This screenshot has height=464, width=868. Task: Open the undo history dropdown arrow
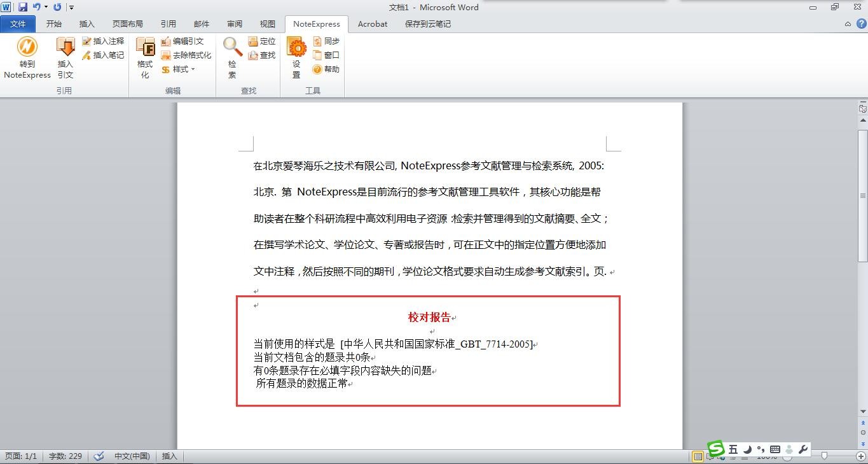point(46,7)
